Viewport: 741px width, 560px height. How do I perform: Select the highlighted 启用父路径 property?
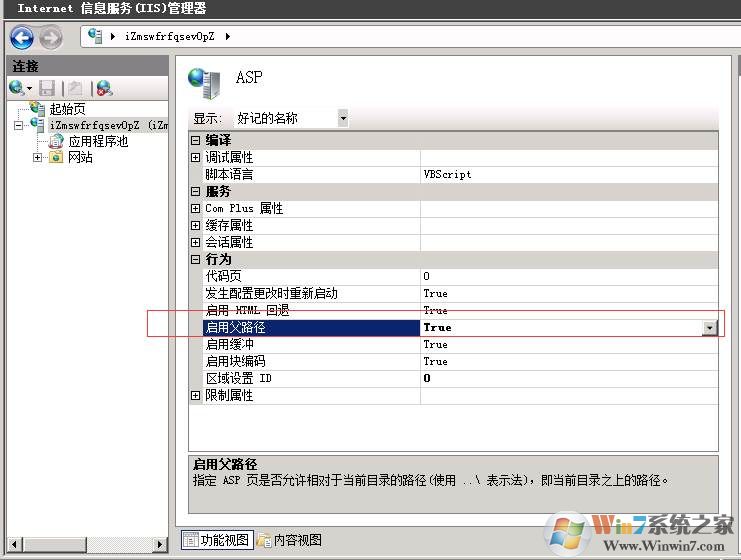[311, 327]
